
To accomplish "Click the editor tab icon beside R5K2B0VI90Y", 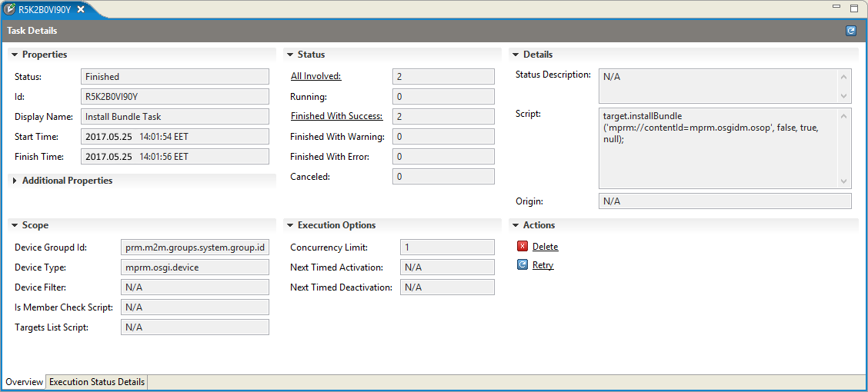I will tap(9, 9).
